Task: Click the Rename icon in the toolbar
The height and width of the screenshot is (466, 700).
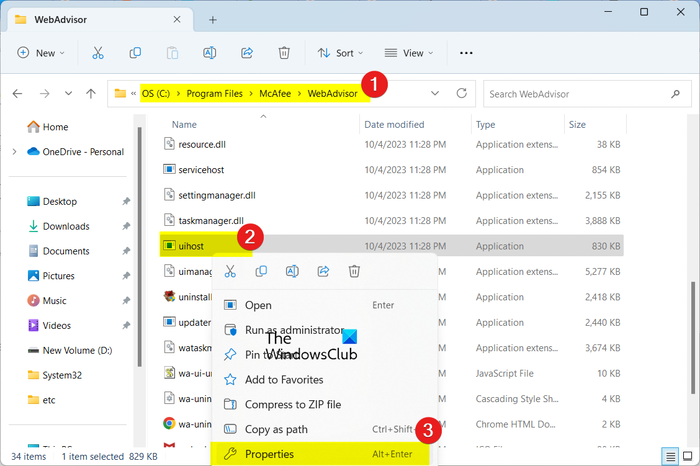Action: coord(210,53)
